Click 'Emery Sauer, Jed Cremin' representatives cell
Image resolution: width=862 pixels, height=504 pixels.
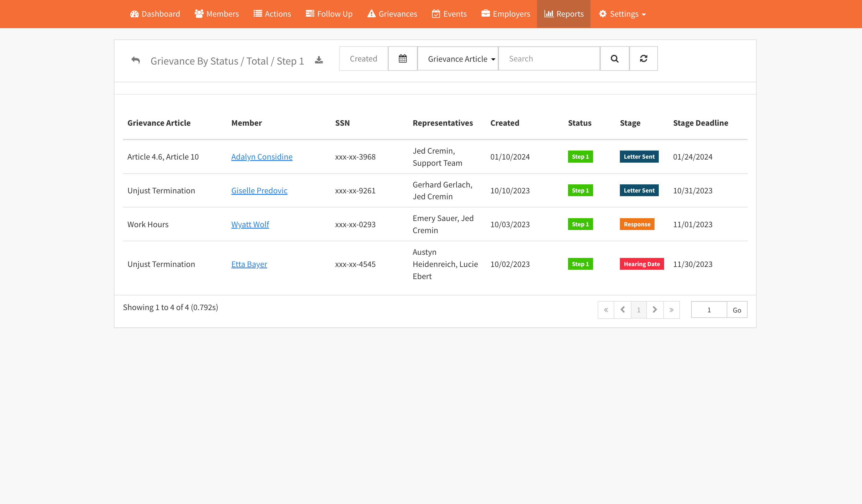point(443,224)
